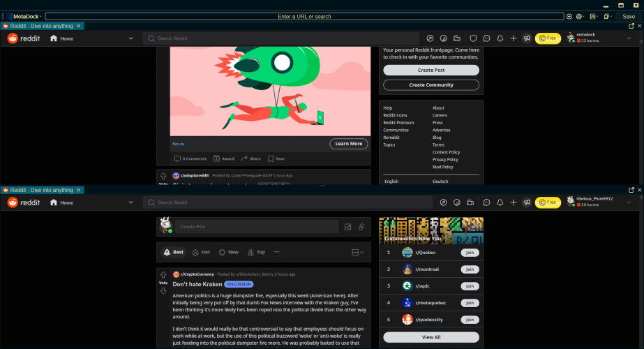Image resolution: width=644 pixels, height=349 pixels.
Task: Expand the Home dropdown in top pane
Action: 130,38
